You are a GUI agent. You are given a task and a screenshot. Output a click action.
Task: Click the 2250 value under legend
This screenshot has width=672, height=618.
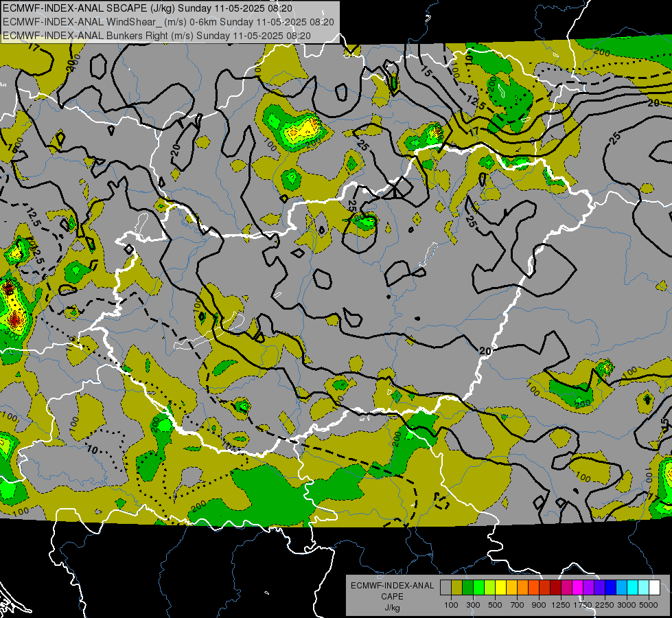point(605,605)
